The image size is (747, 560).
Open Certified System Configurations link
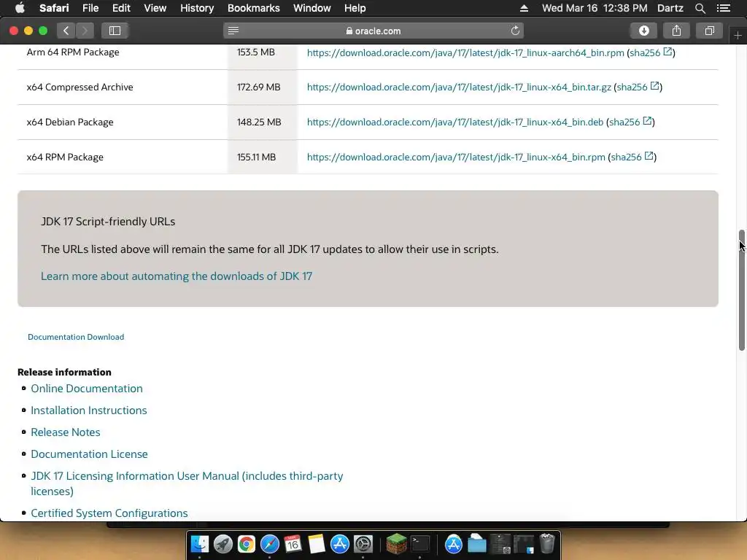click(109, 513)
